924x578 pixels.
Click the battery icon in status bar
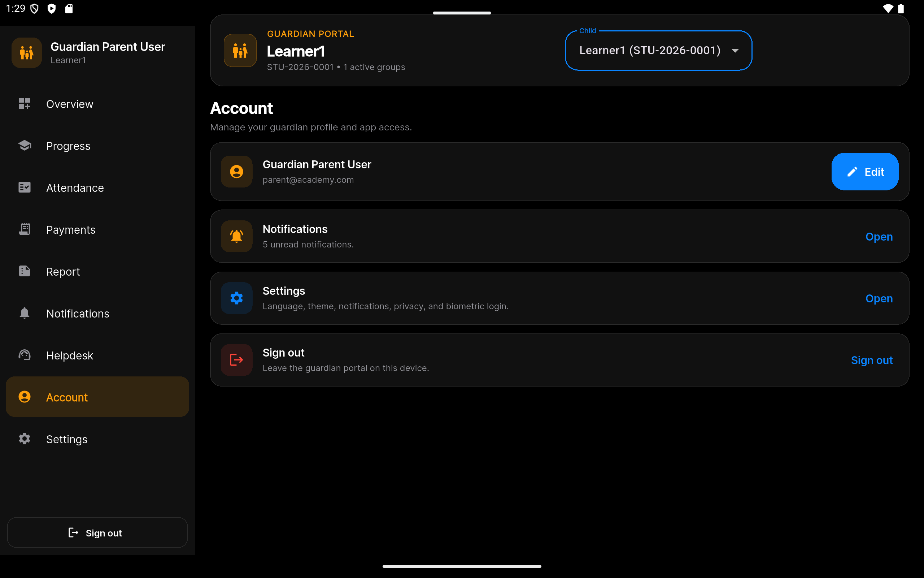point(901,8)
